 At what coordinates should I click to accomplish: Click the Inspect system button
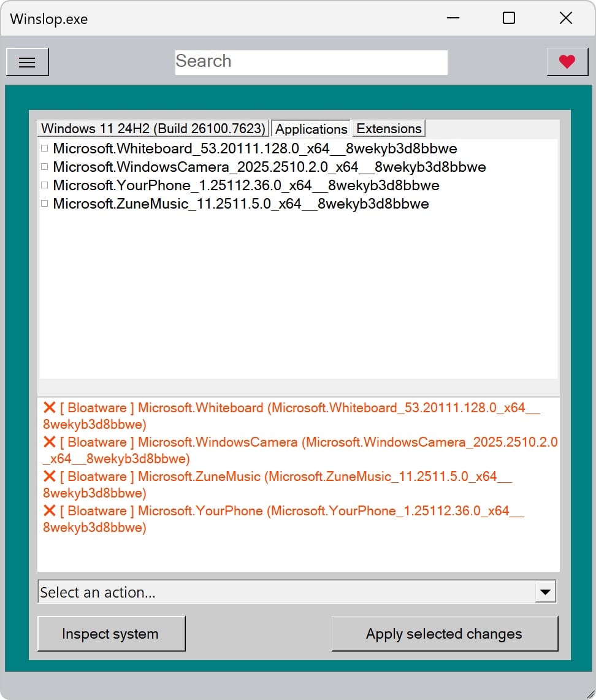pos(111,634)
